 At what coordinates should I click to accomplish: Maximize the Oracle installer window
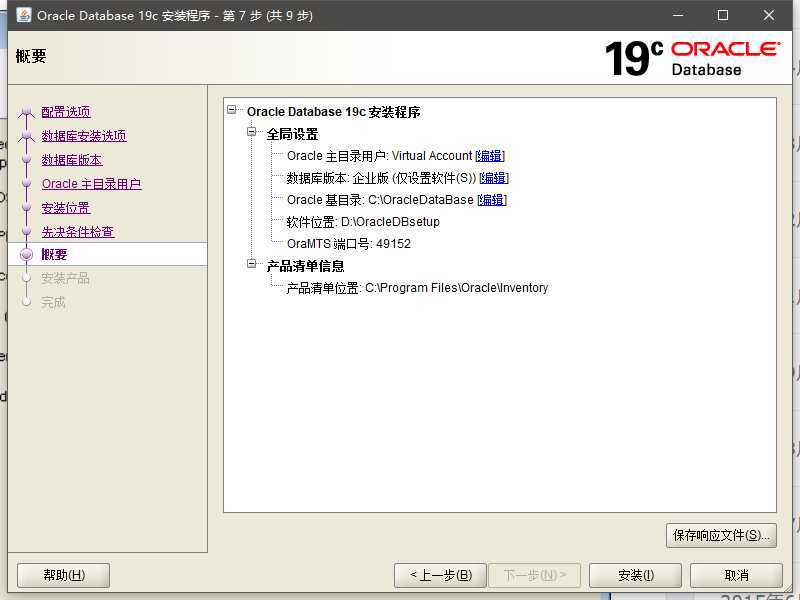pos(723,15)
